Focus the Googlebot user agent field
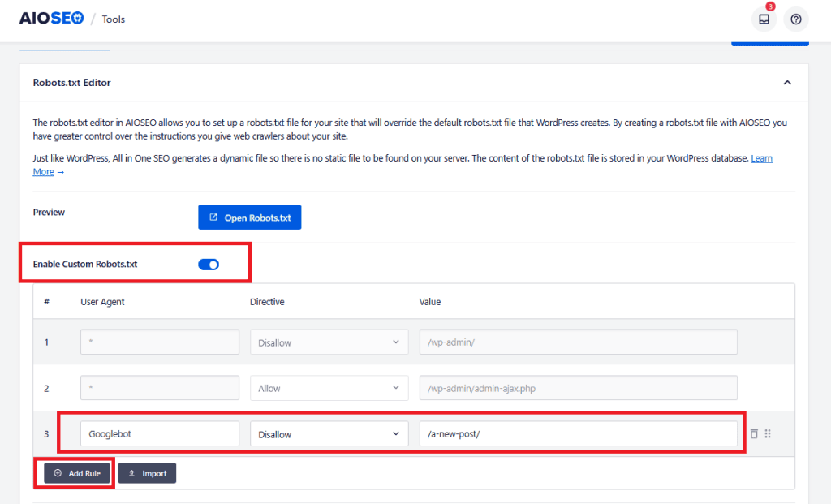The image size is (831, 504). pyautogui.click(x=160, y=434)
